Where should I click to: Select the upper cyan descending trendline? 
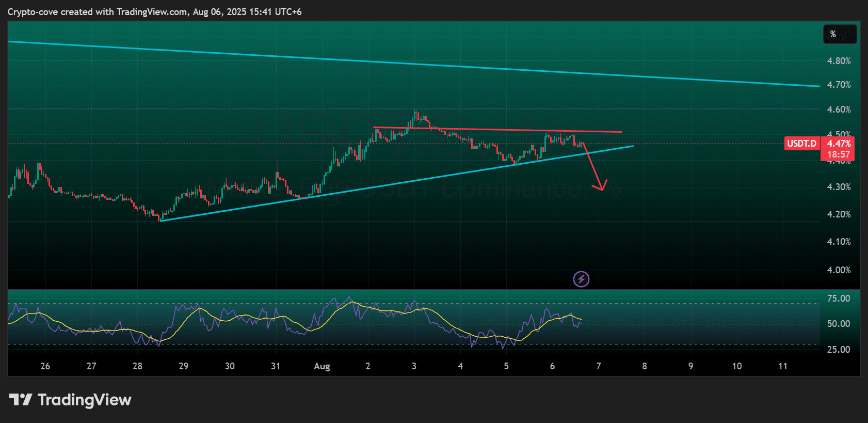(413, 64)
